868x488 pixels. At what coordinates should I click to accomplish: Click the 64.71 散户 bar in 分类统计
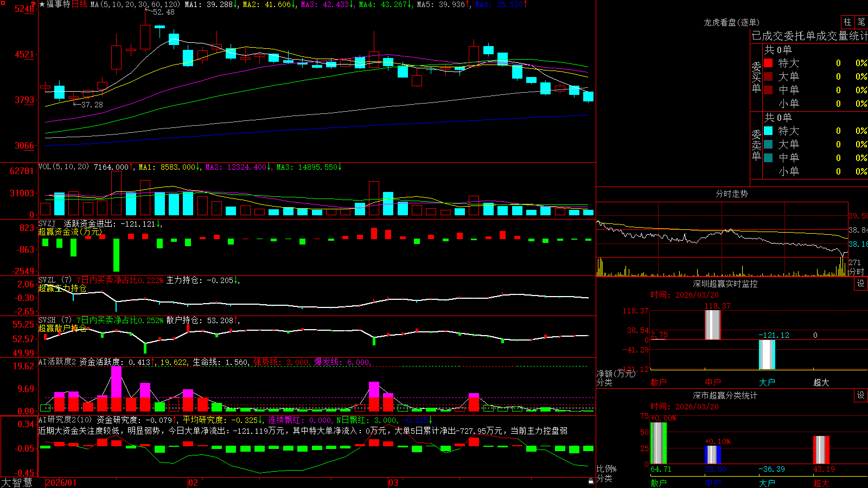[658, 443]
